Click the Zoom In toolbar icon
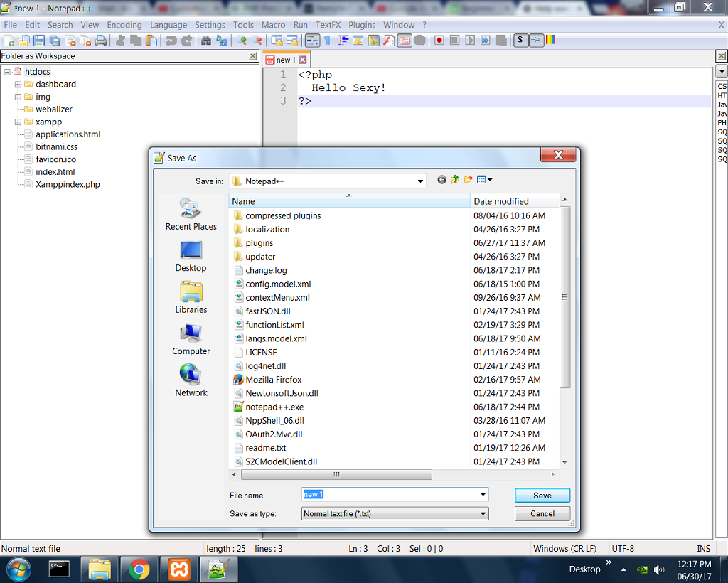Screen dimensions: 728x583 pos(242,41)
